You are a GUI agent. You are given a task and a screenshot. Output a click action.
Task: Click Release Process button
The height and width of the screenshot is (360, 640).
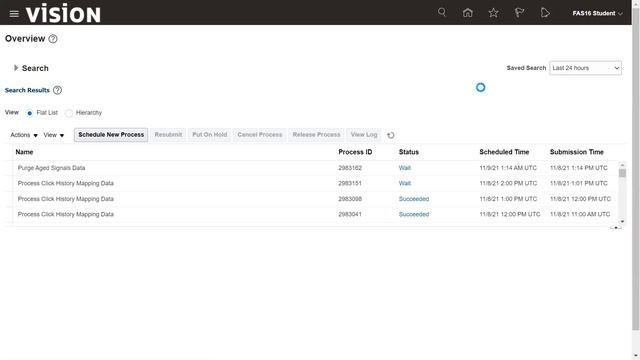coord(316,135)
